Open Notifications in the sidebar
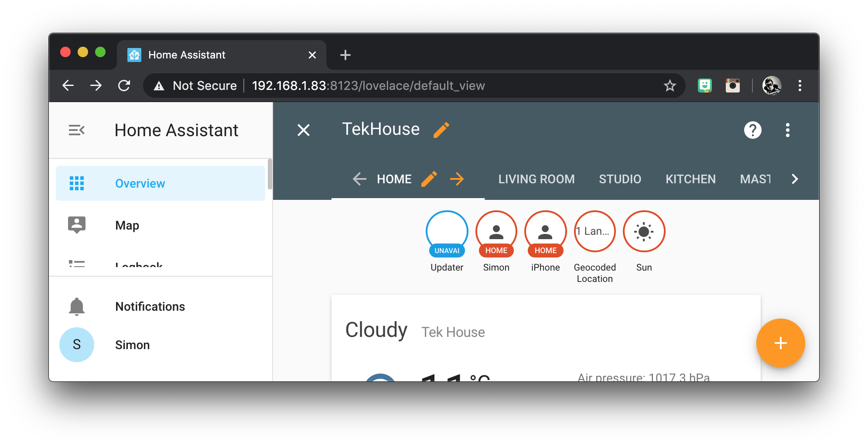 161,306
